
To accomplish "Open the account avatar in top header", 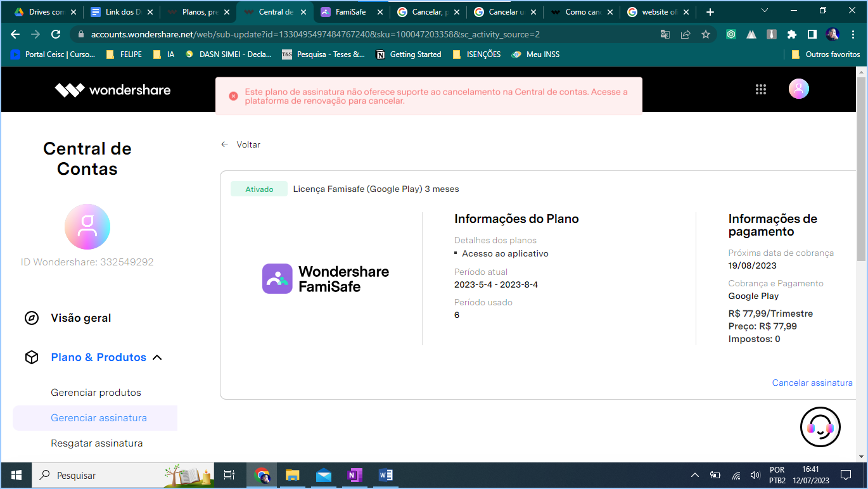I will coord(798,89).
